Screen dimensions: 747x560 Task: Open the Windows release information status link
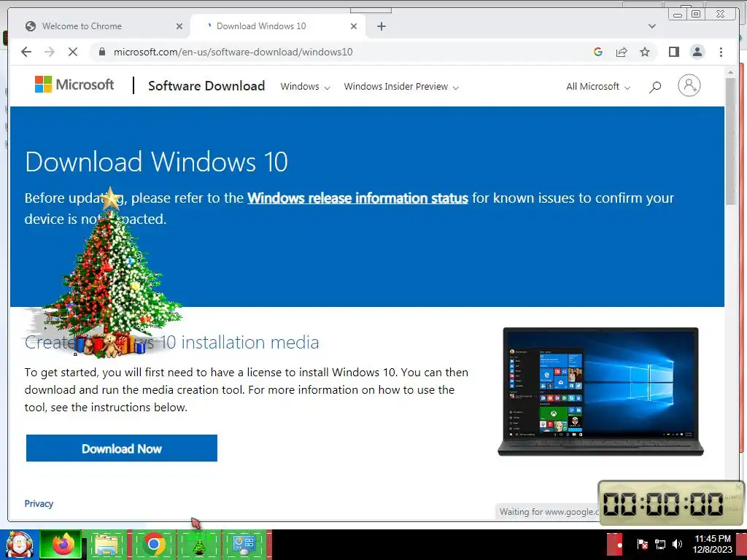pyautogui.click(x=357, y=198)
